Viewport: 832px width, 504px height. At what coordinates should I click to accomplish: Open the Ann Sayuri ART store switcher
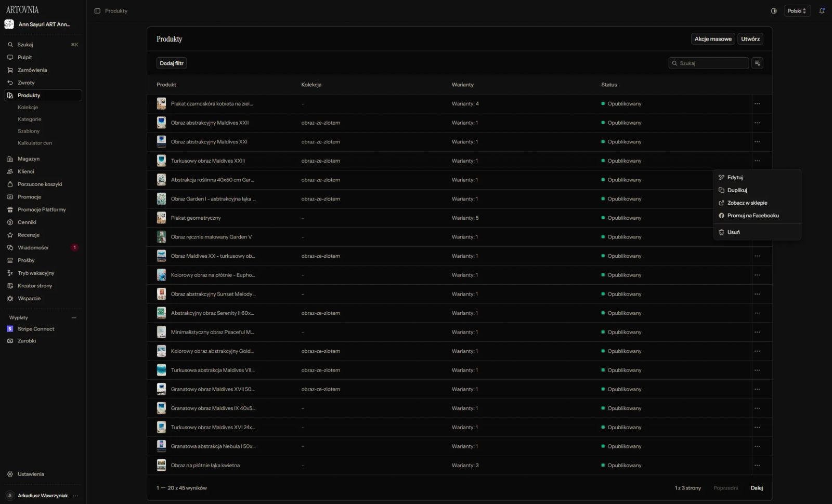43,24
